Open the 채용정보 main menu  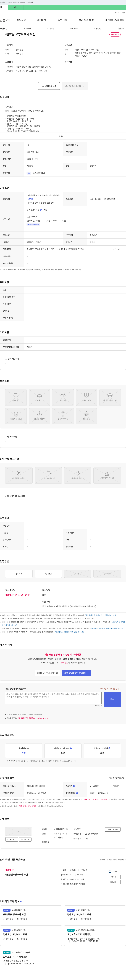coord(21,20)
